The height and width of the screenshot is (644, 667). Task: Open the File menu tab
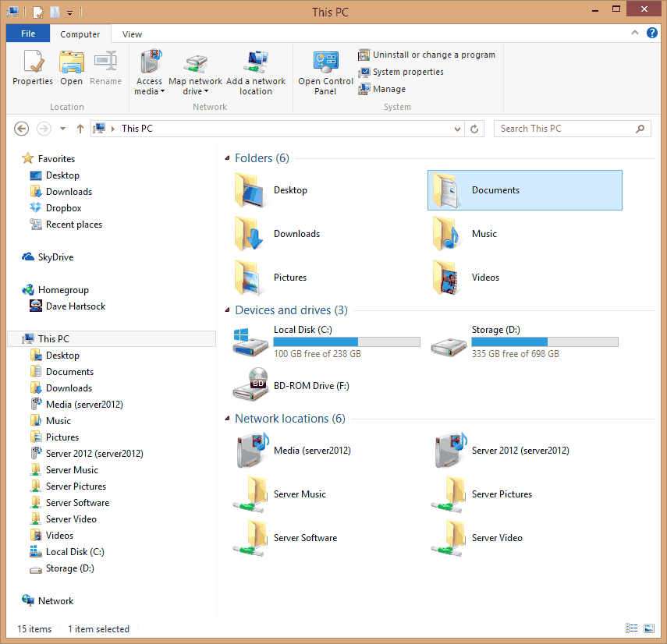point(28,34)
